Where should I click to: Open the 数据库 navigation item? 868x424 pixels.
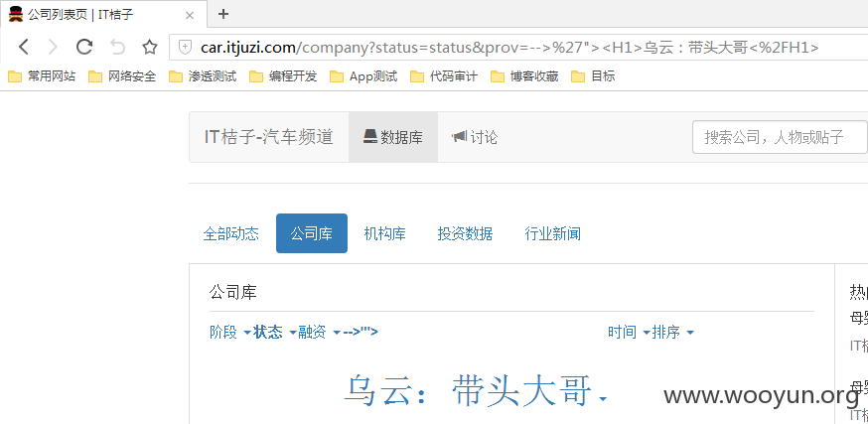tap(393, 137)
